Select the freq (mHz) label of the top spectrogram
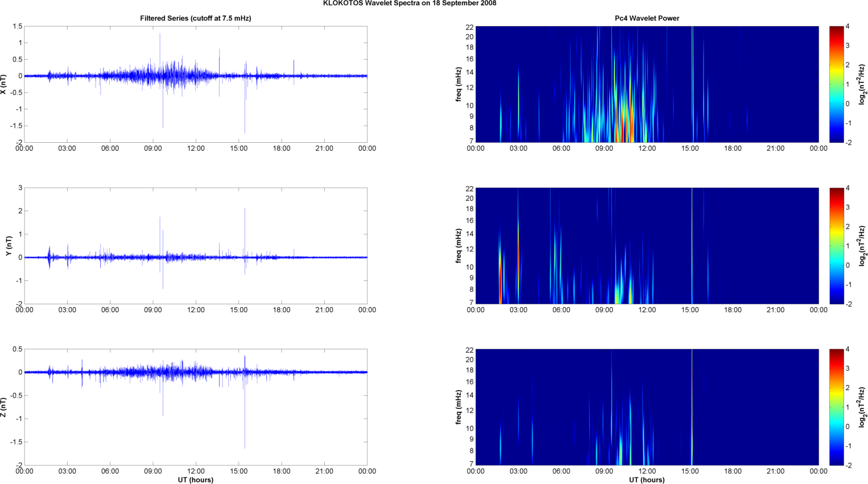868x484 pixels. point(458,84)
